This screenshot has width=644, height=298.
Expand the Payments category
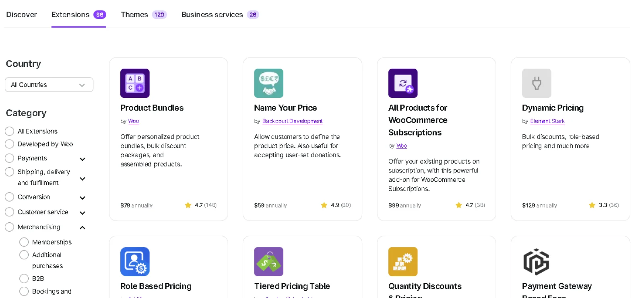(83, 158)
